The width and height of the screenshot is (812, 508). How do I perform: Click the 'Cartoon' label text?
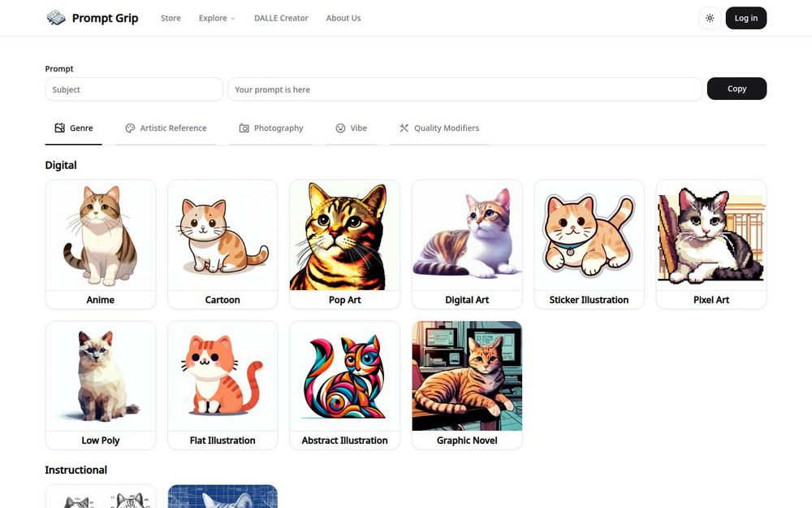click(222, 300)
